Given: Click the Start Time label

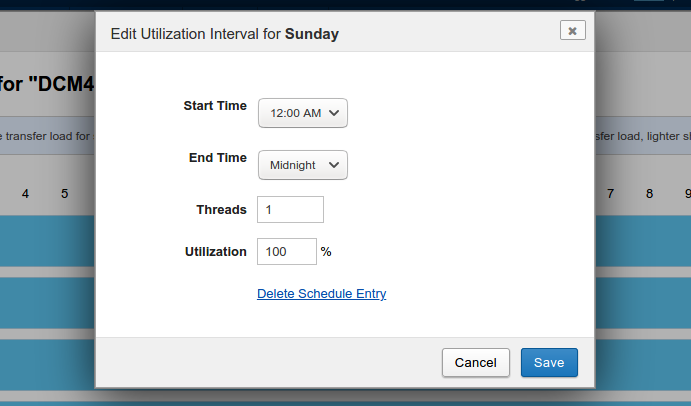Looking at the screenshot, I should [x=214, y=106].
